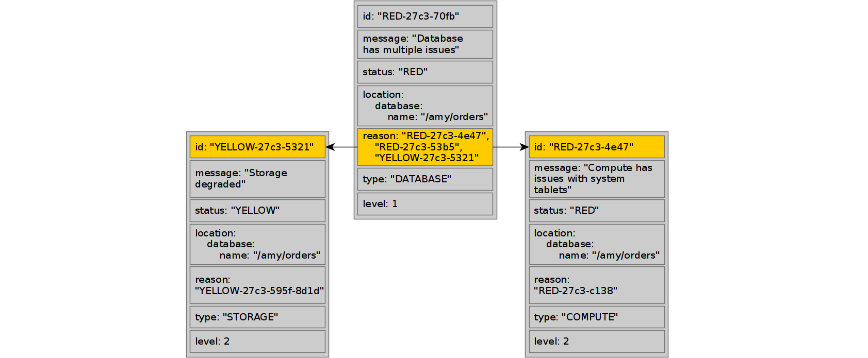
Task: Click the location cell in the storage node
Action: point(257,245)
